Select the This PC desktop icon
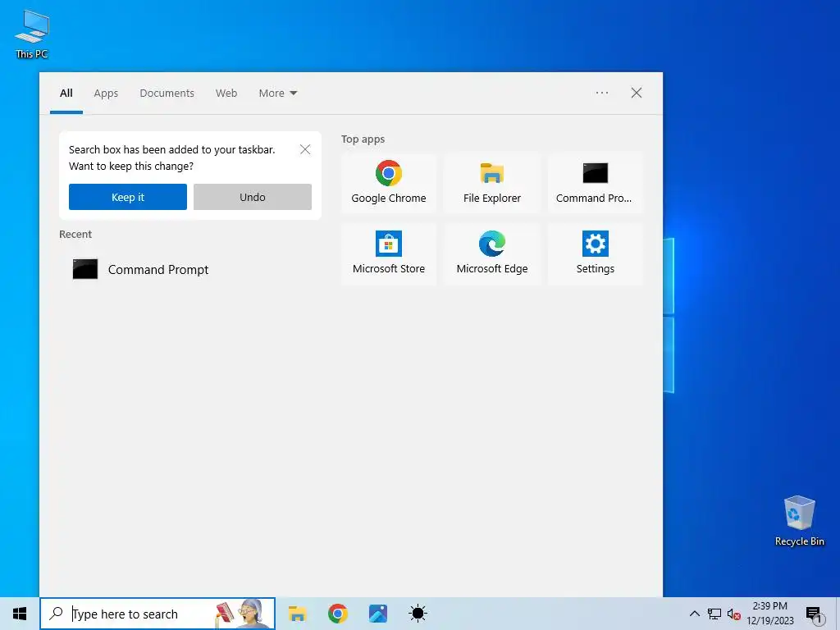Screen dimensions: 840x630 [32, 34]
